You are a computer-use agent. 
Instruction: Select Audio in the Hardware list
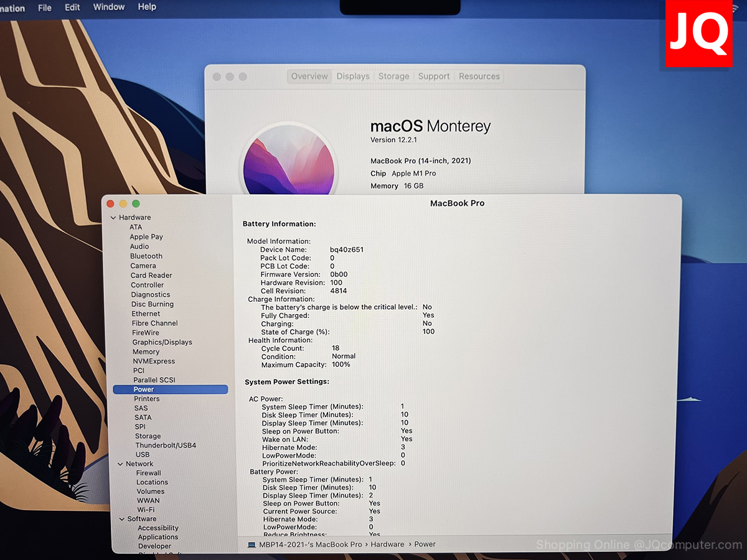(x=139, y=246)
